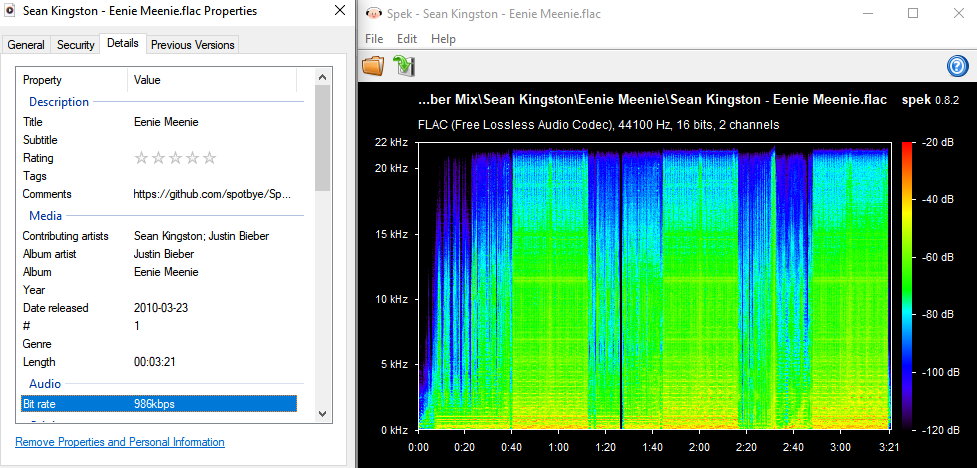
Task: Open a file with Spek's folder icon
Action: (373, 65)
